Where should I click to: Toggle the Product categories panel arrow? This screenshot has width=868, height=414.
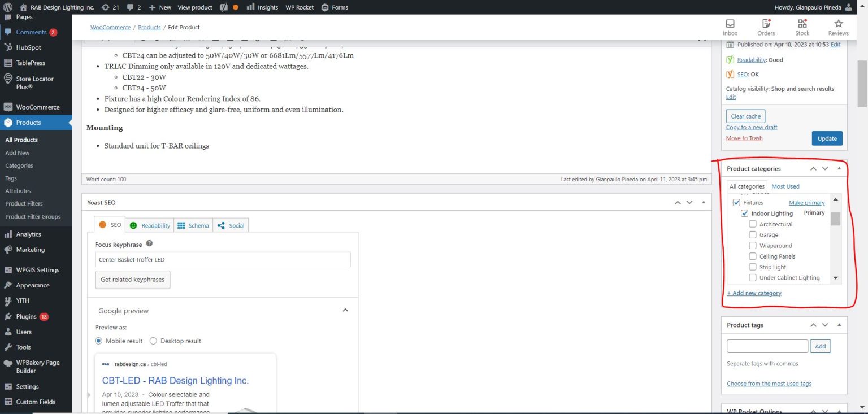coord(839,168)
